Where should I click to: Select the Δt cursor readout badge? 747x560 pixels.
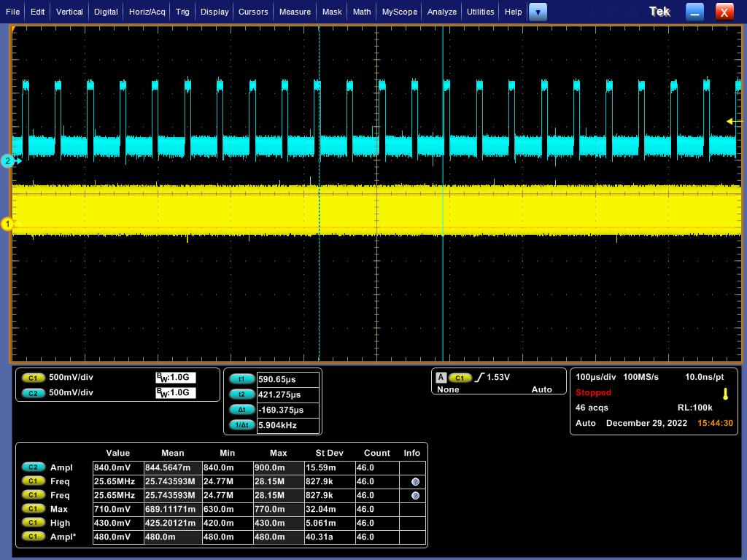(x=241, y=410)
